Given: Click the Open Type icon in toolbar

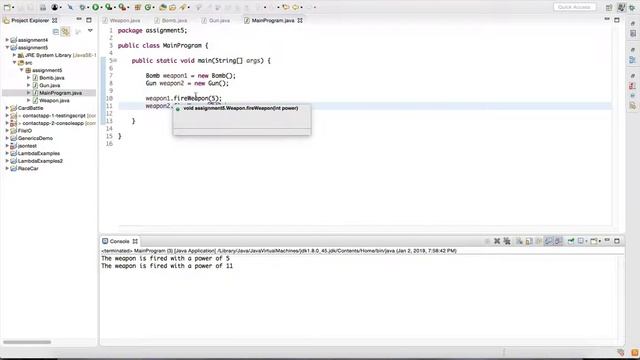Looking at the screenshot, I should point(162,7).
